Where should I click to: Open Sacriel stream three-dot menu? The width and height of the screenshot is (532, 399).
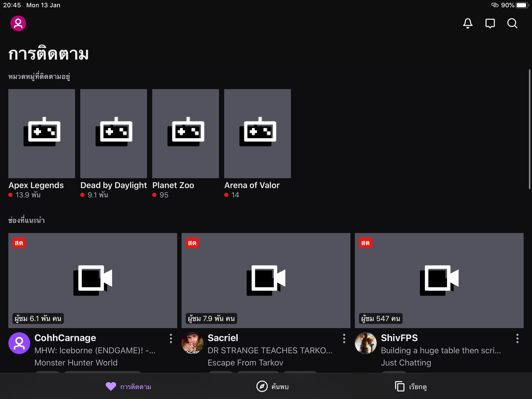[x=344, y=338]
